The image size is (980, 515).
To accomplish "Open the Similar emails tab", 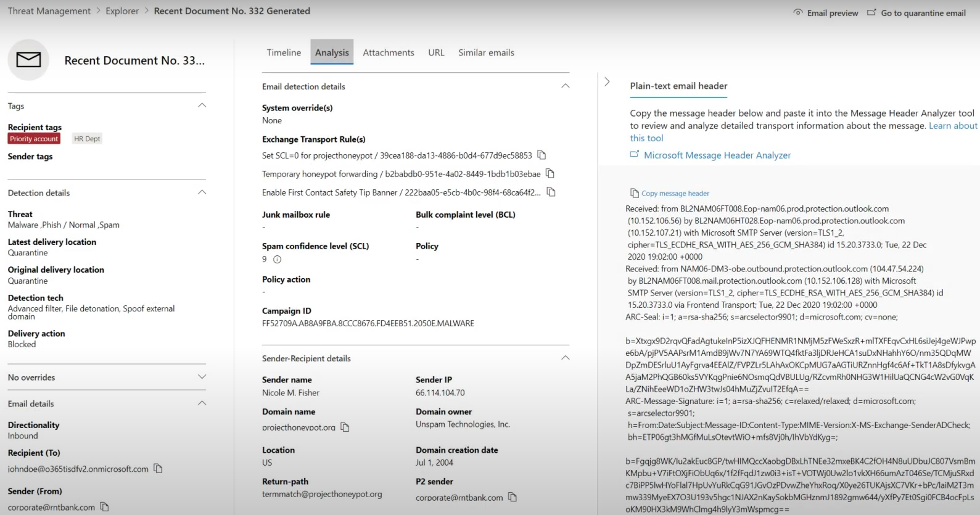I will point(486,52).
